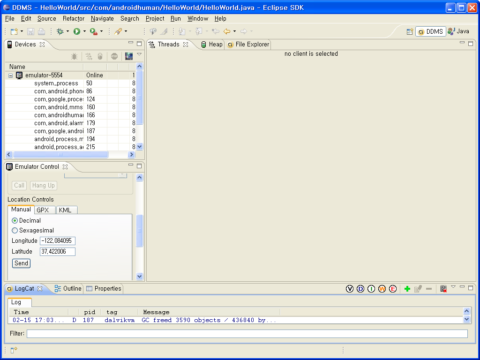Click the Debug bug icon in toolbar
This screenshot has width=480, height=360.
click(x=60, y=31)
